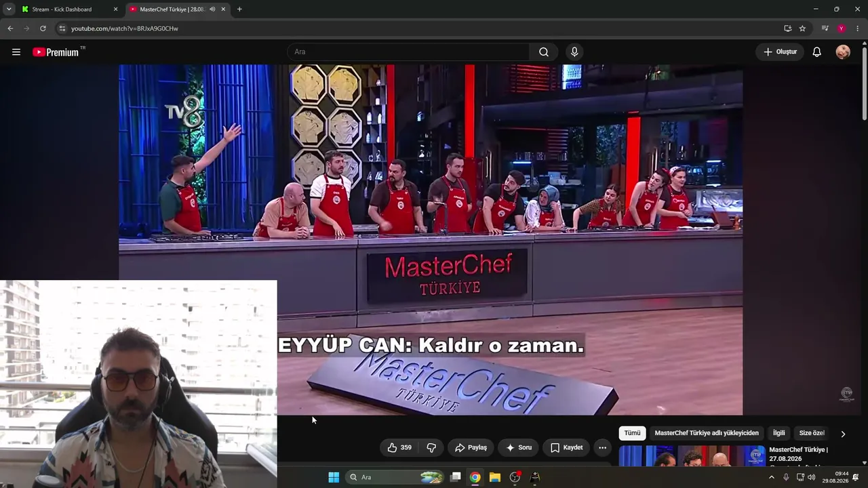The height and width of the screenshot is (488, 868).
Task: Open YouTube notifications bell
Action: coord(817,52)
